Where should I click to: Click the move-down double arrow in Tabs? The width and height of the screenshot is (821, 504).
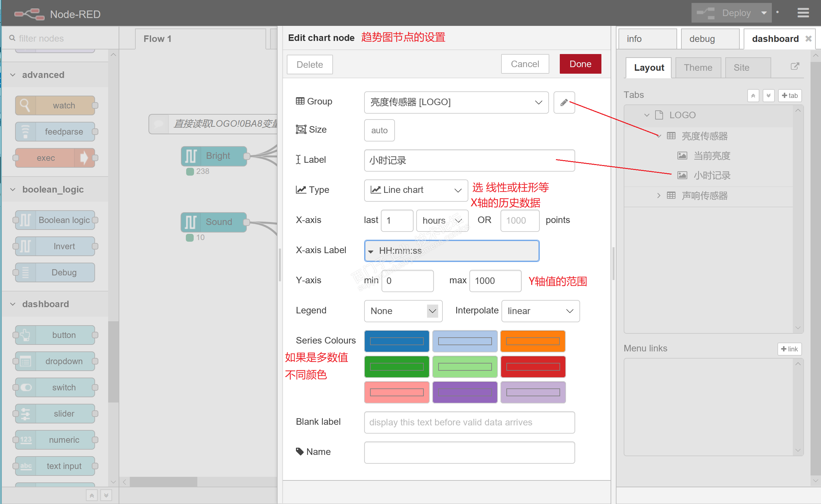768,96
